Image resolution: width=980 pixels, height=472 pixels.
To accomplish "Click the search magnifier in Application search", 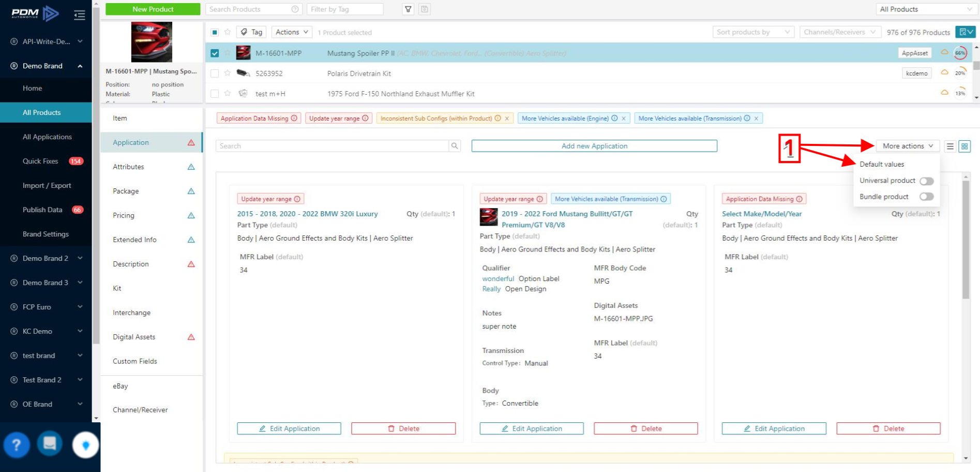I will pyautogui.click(x=455, y=146).
